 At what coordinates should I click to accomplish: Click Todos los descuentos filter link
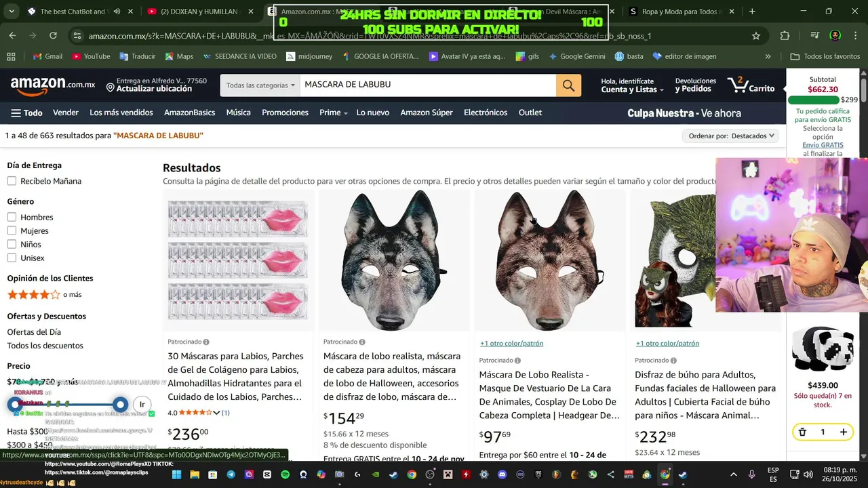(x=45, y=346)
